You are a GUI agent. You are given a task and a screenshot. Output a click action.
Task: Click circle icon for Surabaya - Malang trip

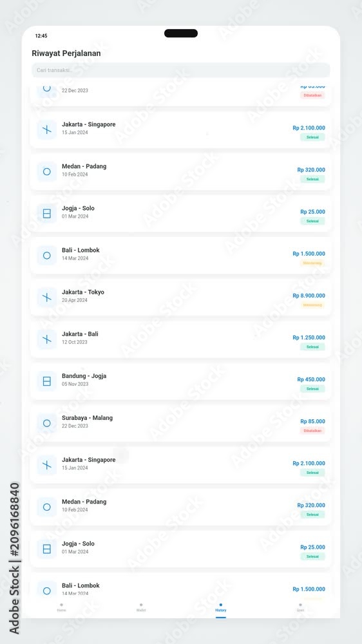pos(47,423)
